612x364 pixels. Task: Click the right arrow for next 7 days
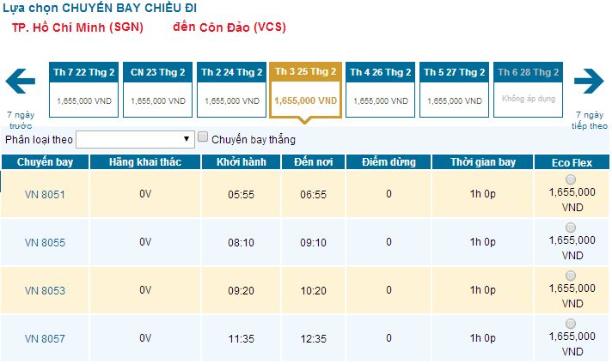click(x=590, y=84)
